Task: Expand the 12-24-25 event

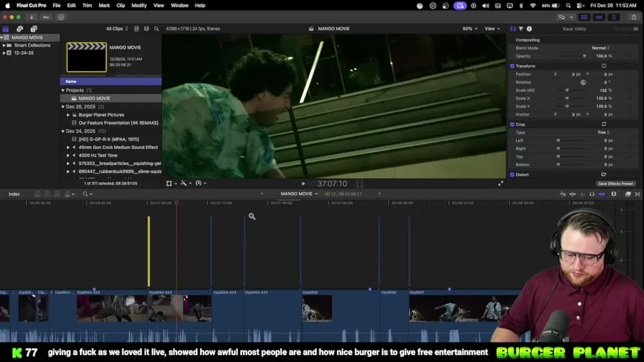Action: click(x=4, y=53)
